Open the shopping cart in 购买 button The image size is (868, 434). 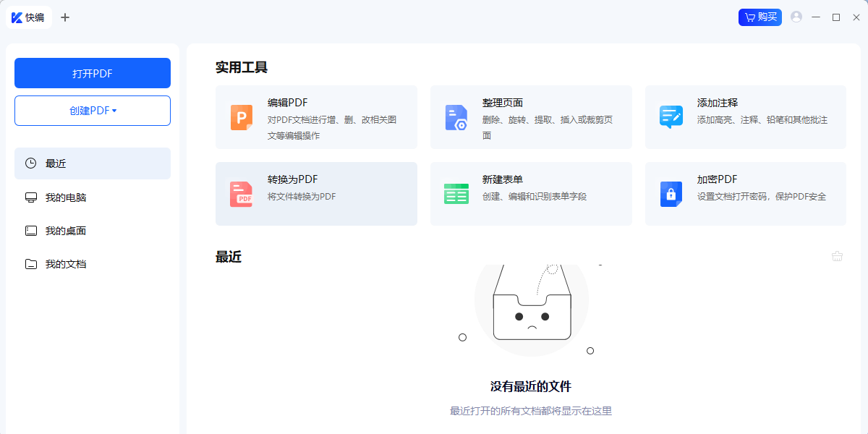coord(749,17)
